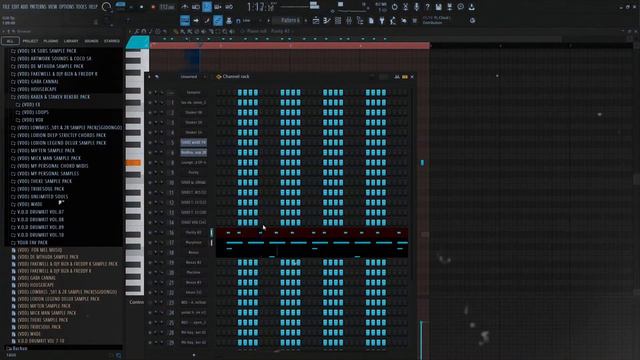This screenshot has height=360, width=640.
Task: Select the ALL browser tab
Action: tap(10, 41)
